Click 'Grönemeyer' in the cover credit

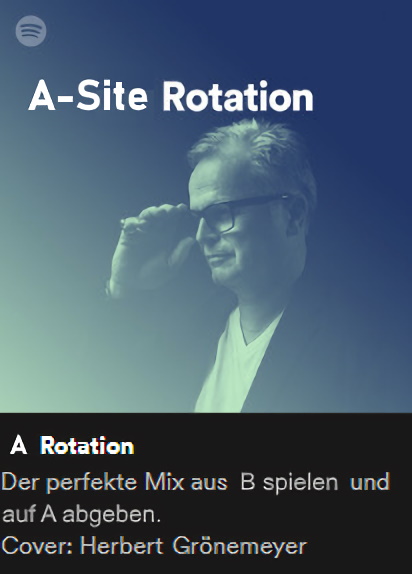click(x=240, y=547)
